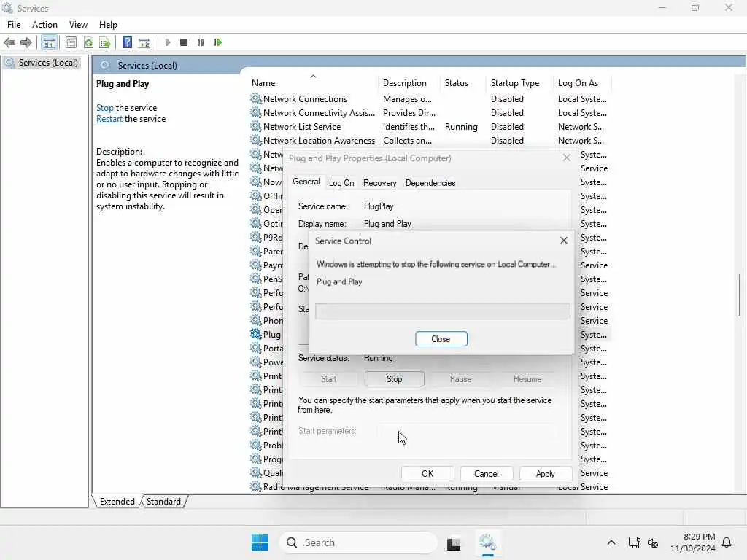Open the Properties toolbar icon
This screenshot has height=560, width=747.
click(x=71, y=42)
